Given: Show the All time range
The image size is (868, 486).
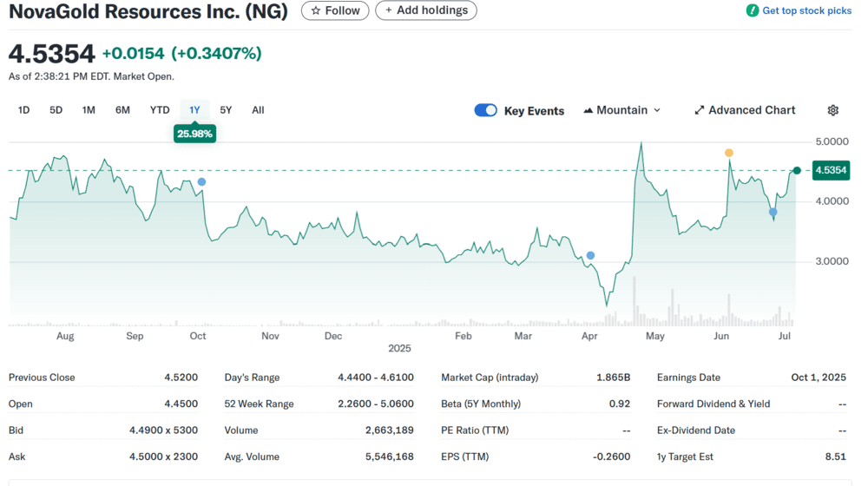Looking at the screenshot, I should pyautogui.click(x=258, y=110).
